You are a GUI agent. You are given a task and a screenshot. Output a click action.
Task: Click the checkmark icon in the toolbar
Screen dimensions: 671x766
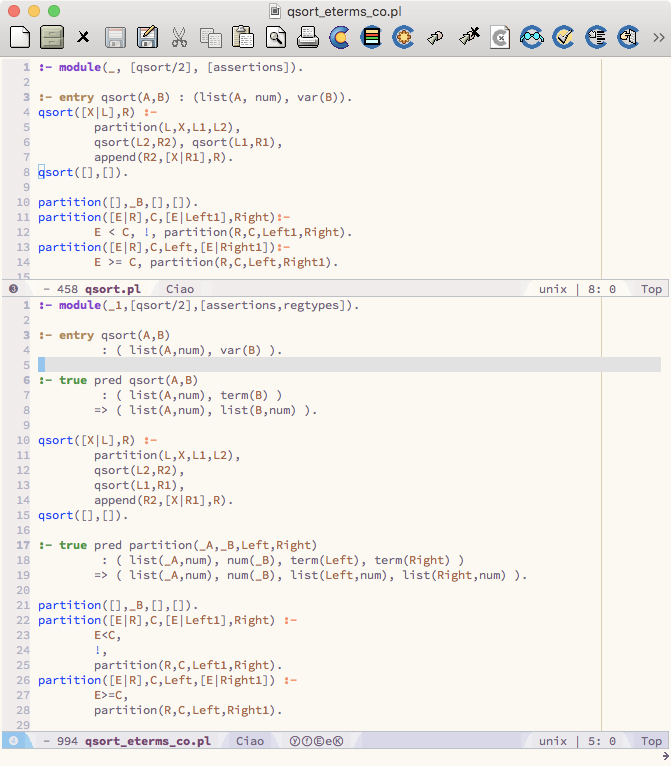563,38
